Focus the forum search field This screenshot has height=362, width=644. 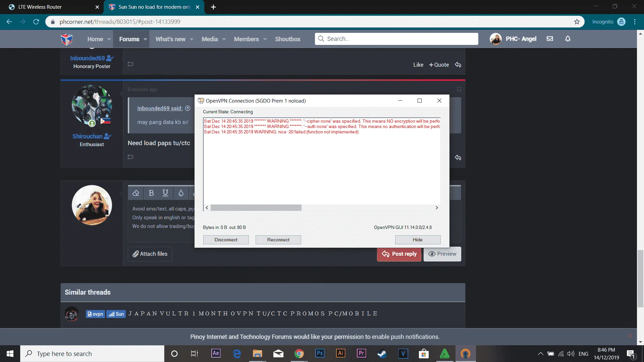[396, 39]
